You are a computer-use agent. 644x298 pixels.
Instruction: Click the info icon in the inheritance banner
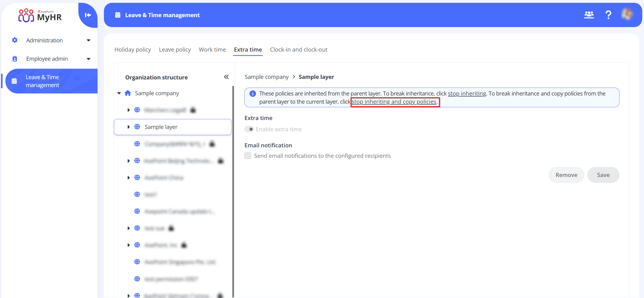253,93
